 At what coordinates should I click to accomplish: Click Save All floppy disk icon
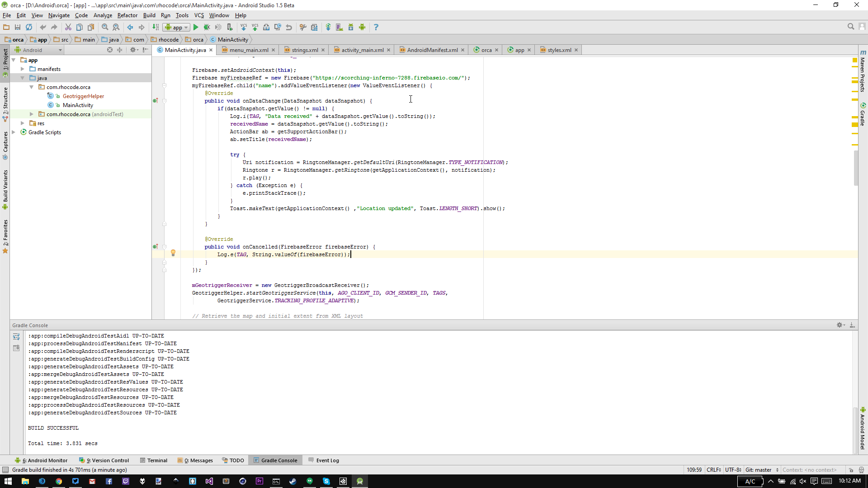(x=18, y=28)
